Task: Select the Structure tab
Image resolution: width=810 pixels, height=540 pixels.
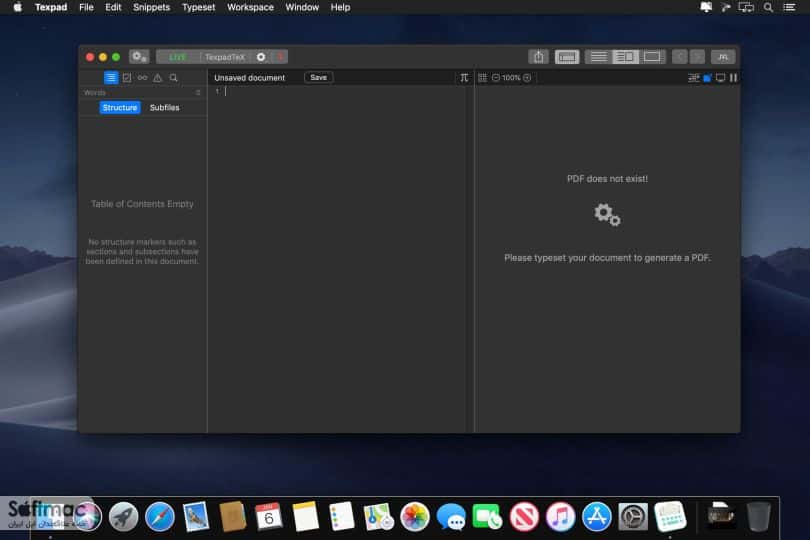Action: 120,107
